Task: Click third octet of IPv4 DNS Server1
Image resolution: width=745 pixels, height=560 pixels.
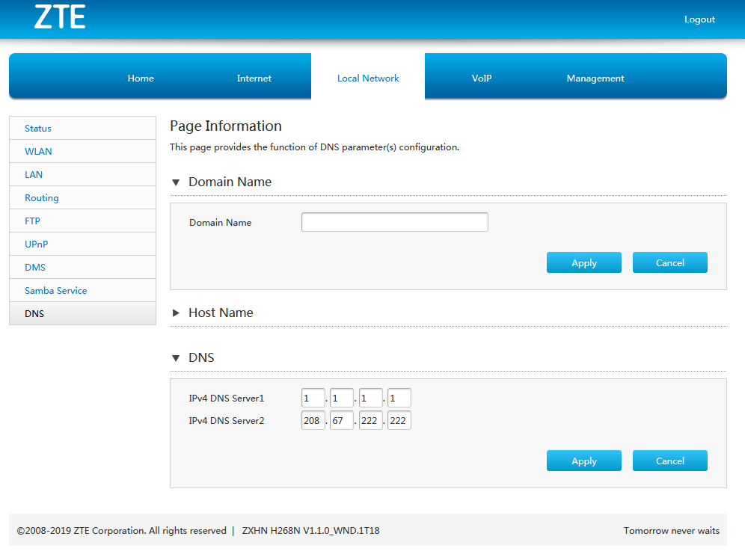Action: tap(370, 398)
